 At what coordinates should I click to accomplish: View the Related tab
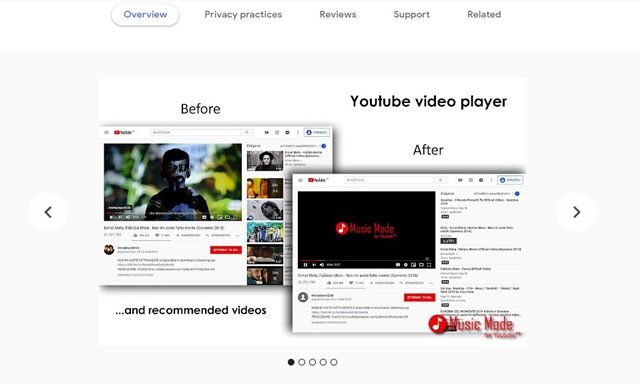coord(484,15)
